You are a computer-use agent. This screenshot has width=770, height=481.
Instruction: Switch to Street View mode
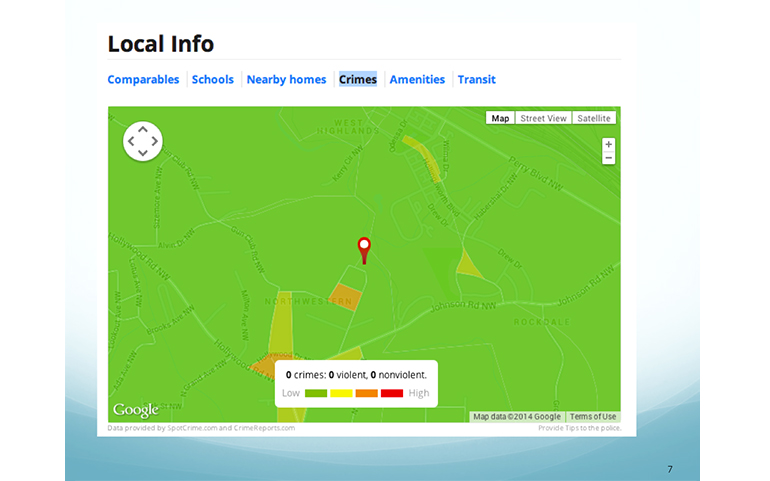543,118
